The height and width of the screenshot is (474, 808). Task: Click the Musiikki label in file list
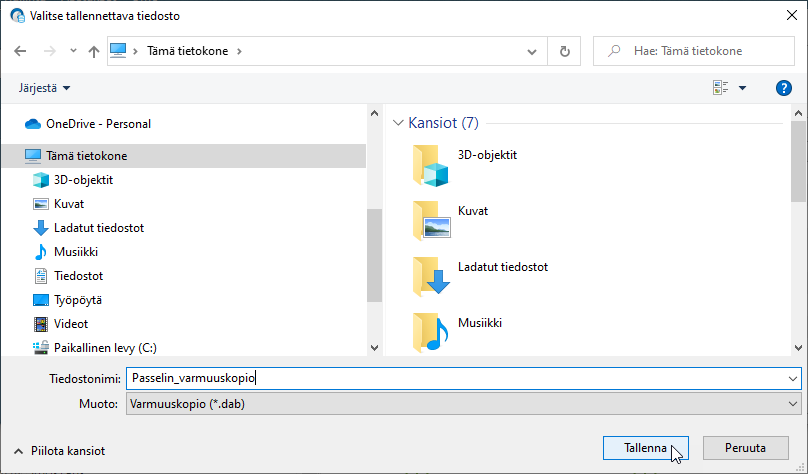pyautogui.click(x=480, y=323)
